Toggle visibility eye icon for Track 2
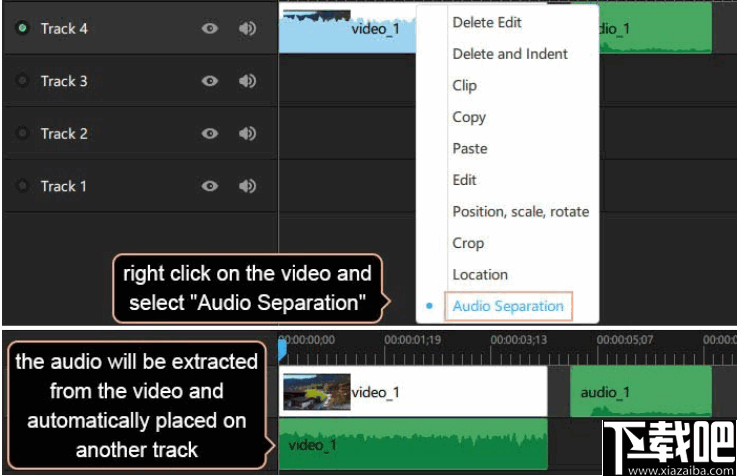The height and width of the screenshot is (476, 738). pyautogui.click(x=210, y=134)
